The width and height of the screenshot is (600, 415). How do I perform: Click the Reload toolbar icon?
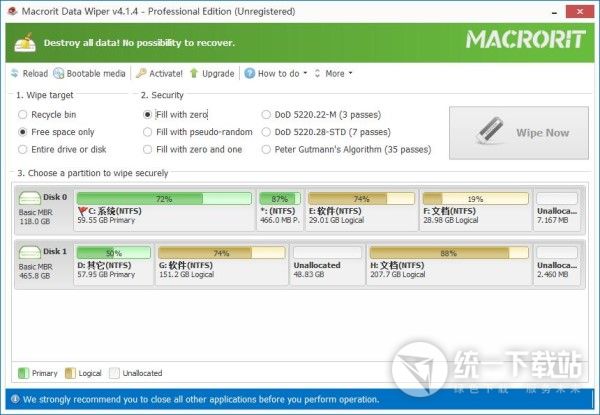coord(14,73)
